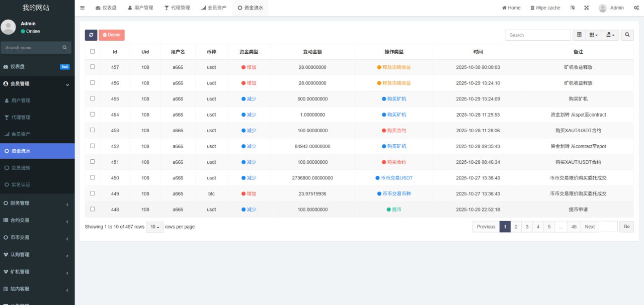Click the Wipe cache link
The height and width of the screenshot is (305, 644).
pyautogui.click(x=545, y=8)
